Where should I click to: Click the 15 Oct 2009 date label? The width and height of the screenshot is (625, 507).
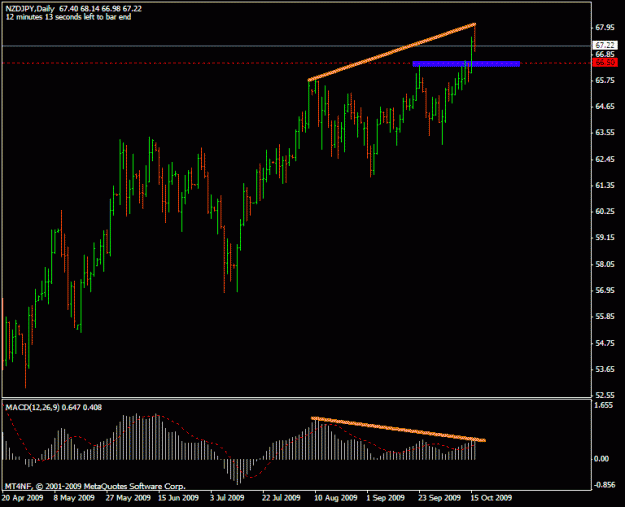(491, 498)
